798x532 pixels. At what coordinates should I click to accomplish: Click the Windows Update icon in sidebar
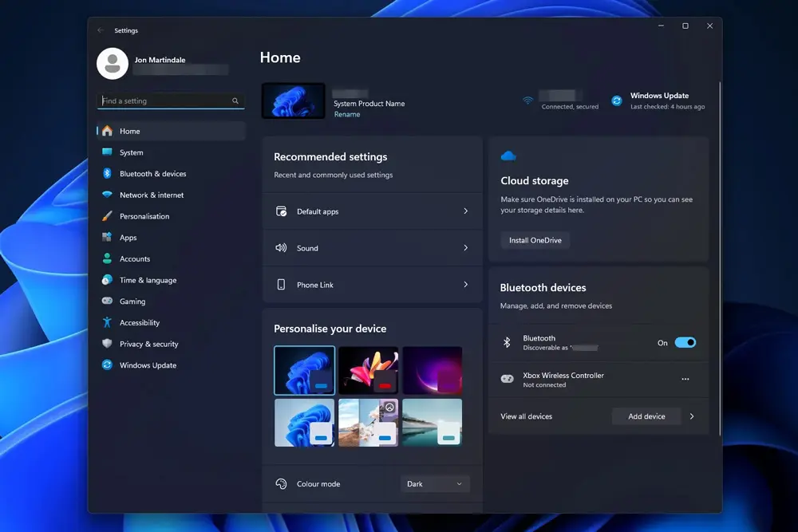[107, 365]
